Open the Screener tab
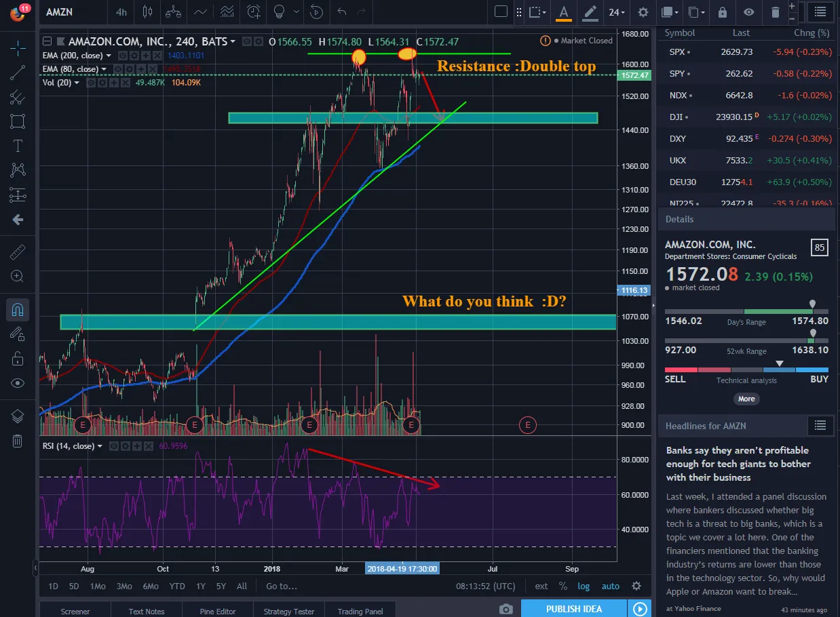840x617 pixels. click(75, 611)
